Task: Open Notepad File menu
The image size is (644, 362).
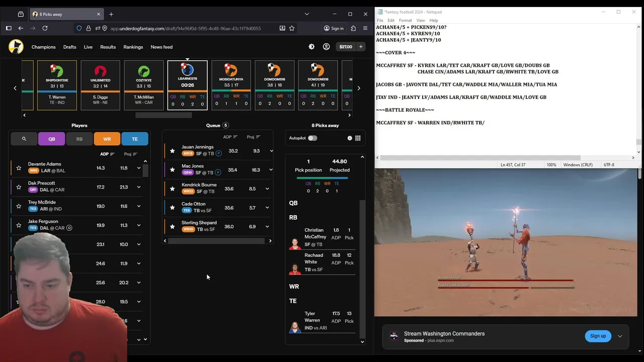Action: pos(380,21)
